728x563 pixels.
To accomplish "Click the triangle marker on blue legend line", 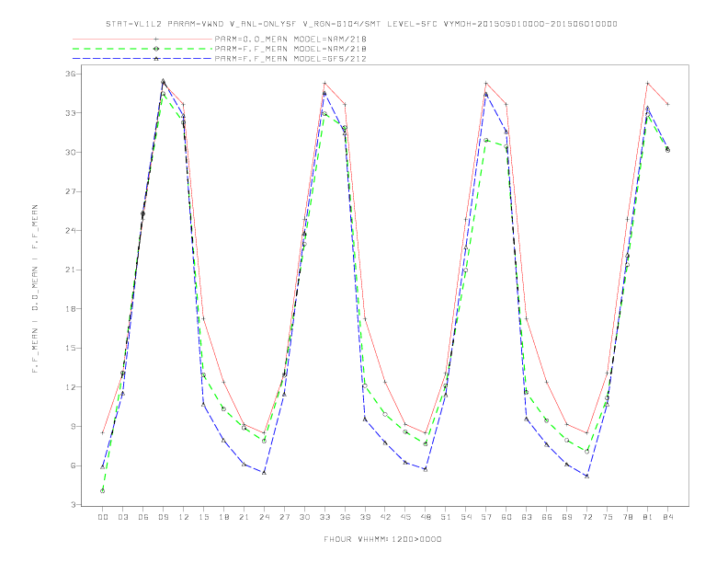I will (156, 59).
